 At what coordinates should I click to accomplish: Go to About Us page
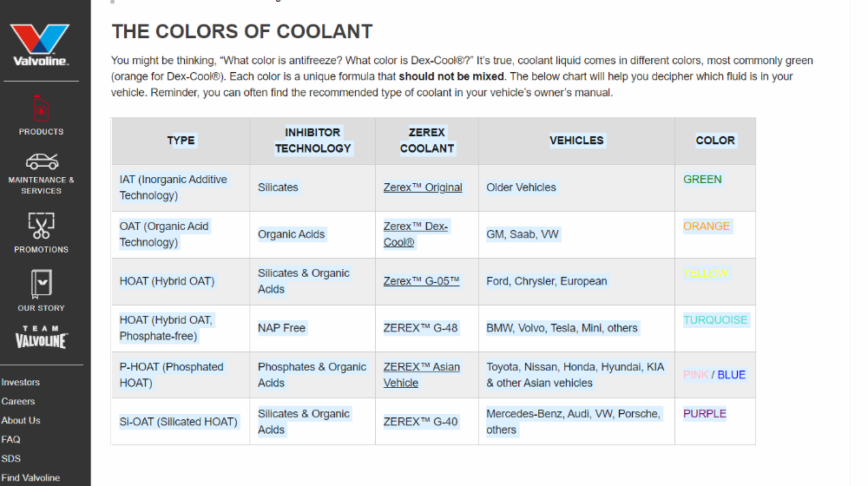click(x=21, y=420)
